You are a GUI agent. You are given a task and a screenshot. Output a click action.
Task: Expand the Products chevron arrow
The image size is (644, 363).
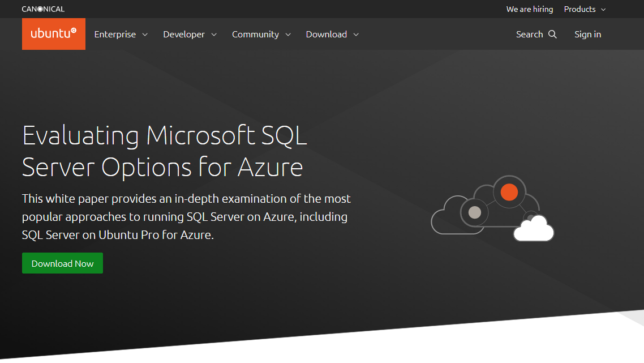pyautogui.click(x=603, y=10)
